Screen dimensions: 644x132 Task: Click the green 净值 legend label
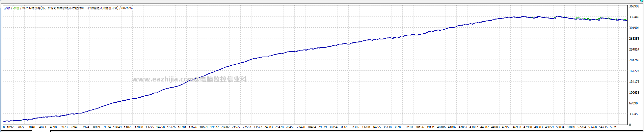click(x=16, y=8)
